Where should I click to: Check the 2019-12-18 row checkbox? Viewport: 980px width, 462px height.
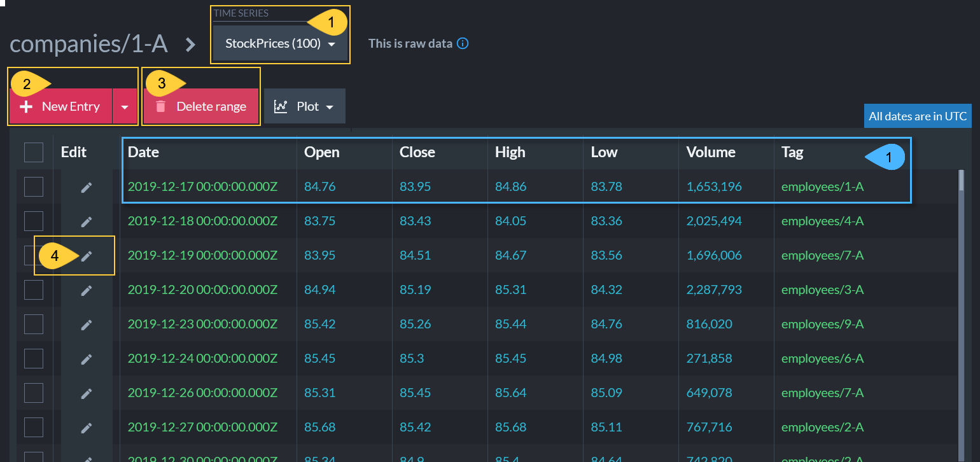coord(34,221)
